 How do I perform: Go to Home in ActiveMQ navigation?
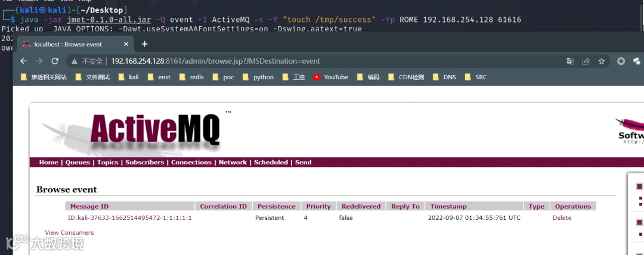click(48, 162)
